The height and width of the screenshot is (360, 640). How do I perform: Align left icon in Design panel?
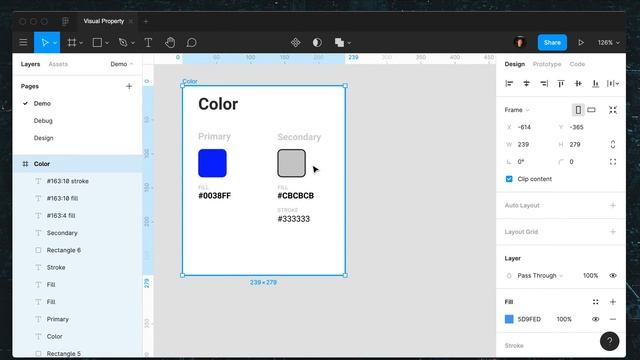pyautogui.click(x=509, y=84)
